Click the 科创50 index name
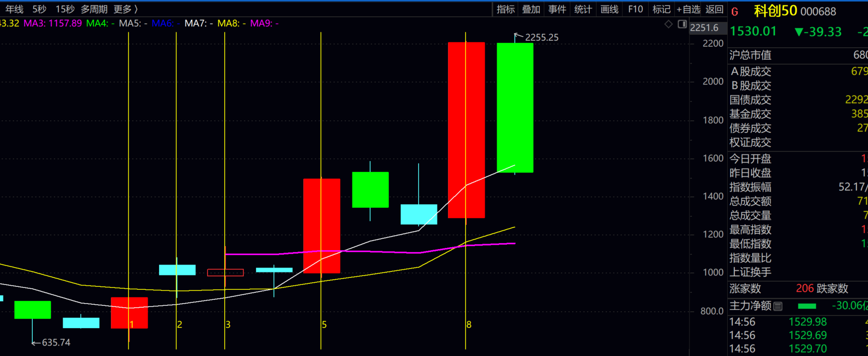 click(776, 11)
